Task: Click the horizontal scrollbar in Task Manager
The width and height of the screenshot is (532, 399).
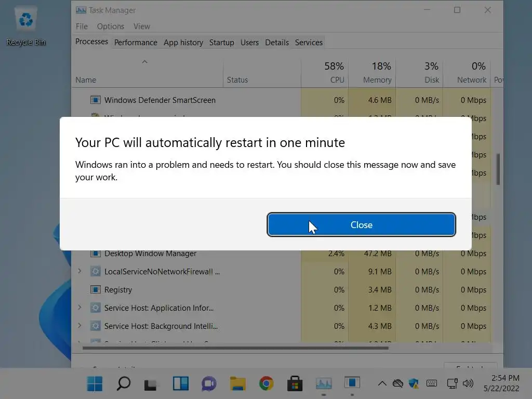Action: point(235,348)
